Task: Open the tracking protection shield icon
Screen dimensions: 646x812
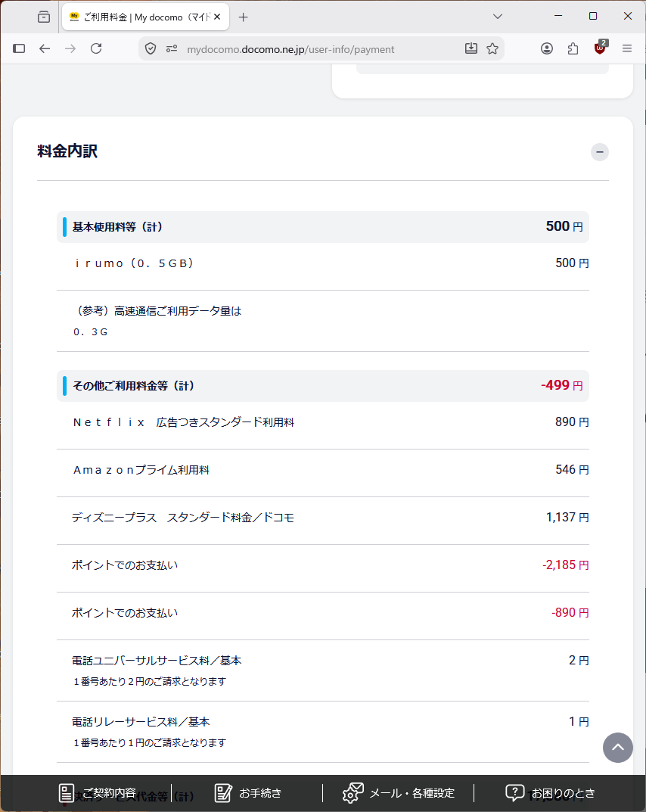Action: pyautogui.click(x=150, y=48)
